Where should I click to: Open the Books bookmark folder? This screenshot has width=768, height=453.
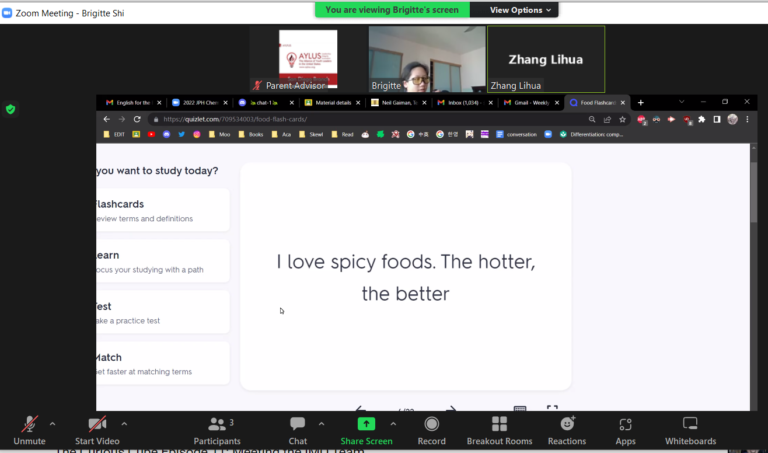(x=251, y=134)
